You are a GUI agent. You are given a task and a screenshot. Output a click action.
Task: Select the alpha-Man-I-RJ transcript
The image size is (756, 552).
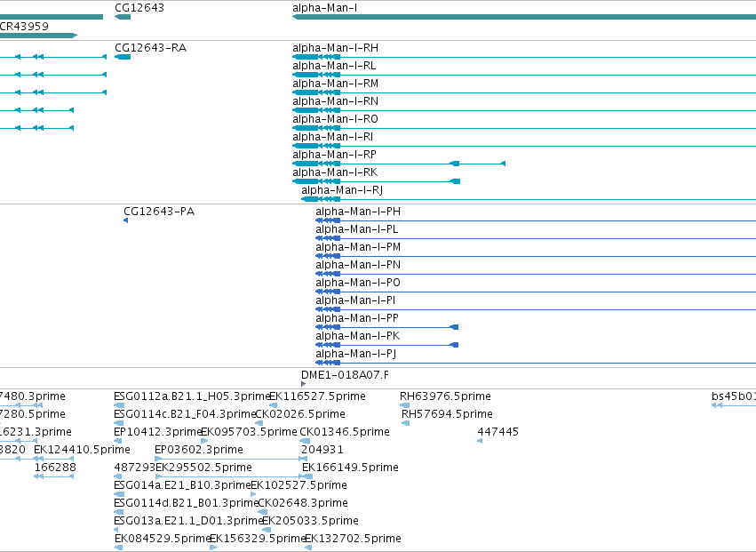342,190
